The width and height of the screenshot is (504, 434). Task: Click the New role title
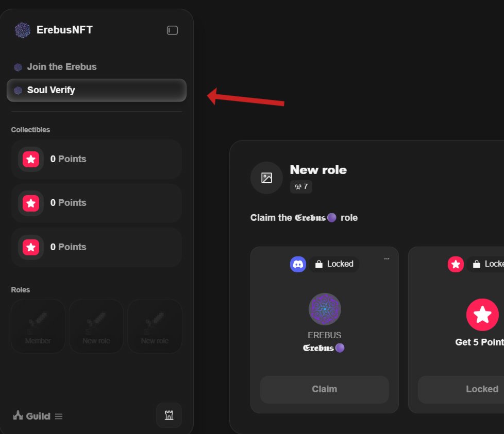[318, 170]
